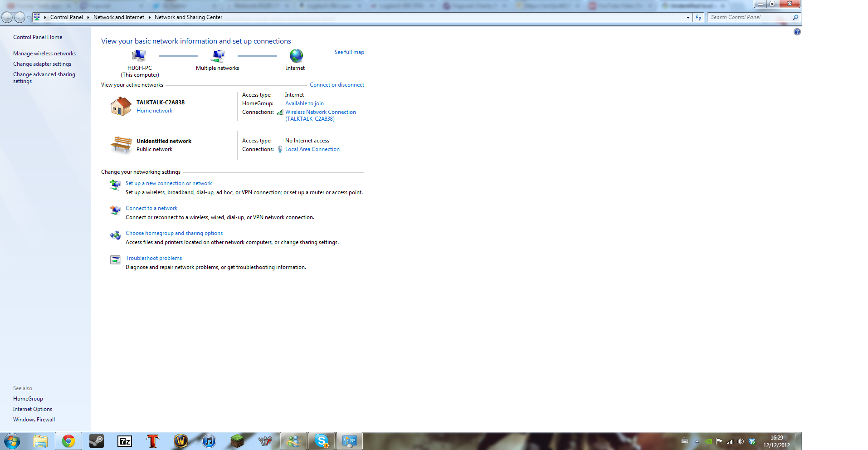Open World of Warcraft taskbar icon
Image resolution: width=868 pixels, height=450 pixels.
click(x=181, y=441)
